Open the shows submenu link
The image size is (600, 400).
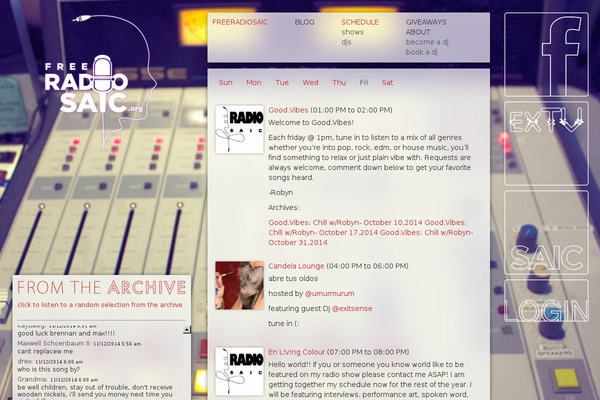point(352,32)
